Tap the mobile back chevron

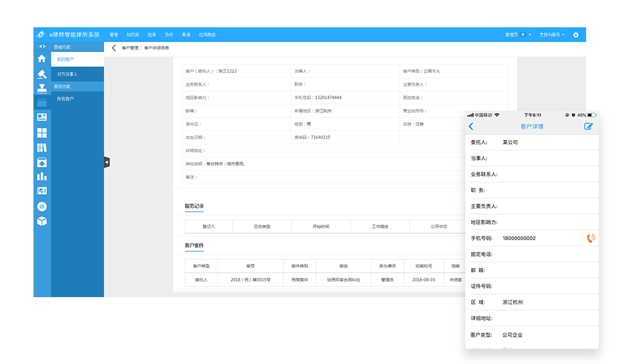pos(471,126)
